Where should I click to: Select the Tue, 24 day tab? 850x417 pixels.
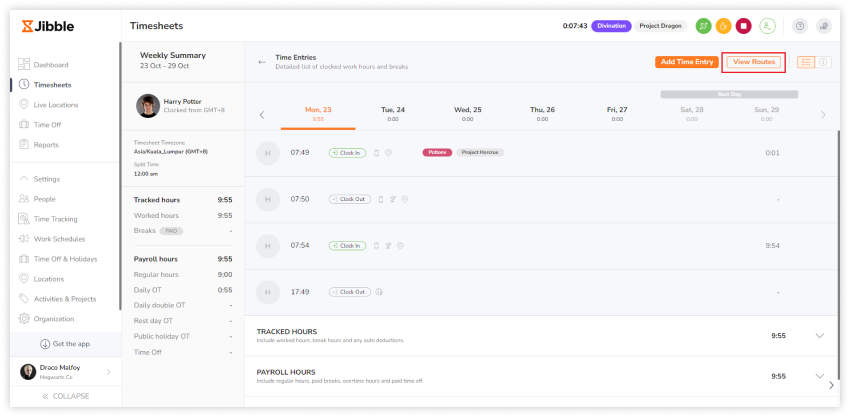[x=393, y=113]
